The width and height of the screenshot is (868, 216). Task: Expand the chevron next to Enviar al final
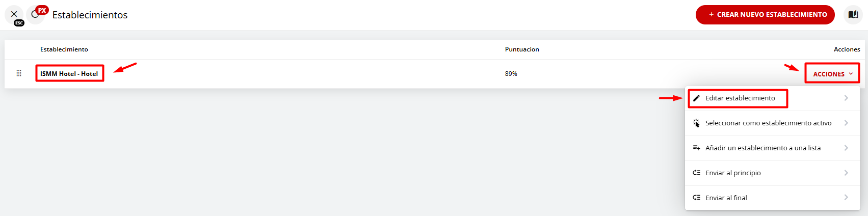click(x=846, y=198)
